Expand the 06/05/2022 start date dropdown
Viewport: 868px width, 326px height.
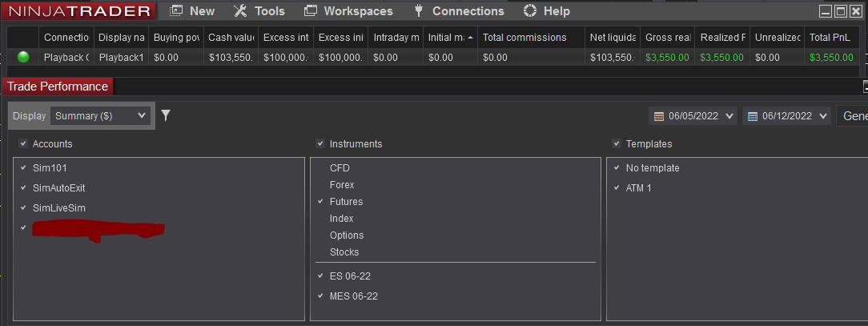(729, 116)
